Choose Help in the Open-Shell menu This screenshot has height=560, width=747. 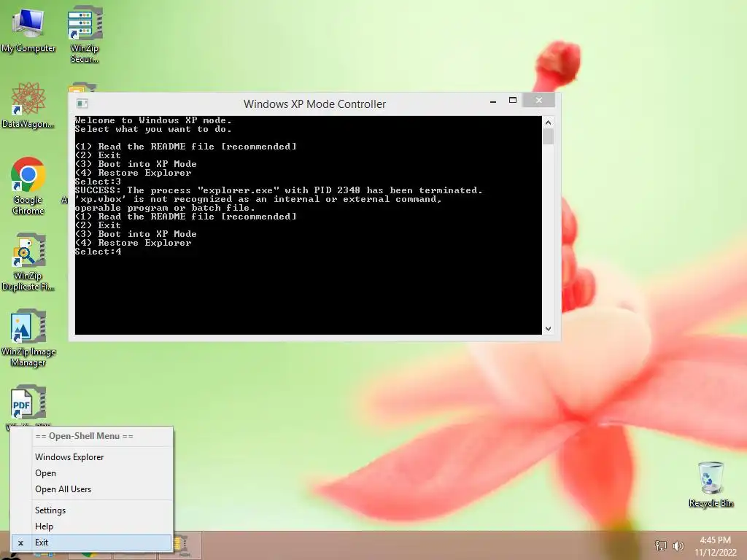click(101, 526)
